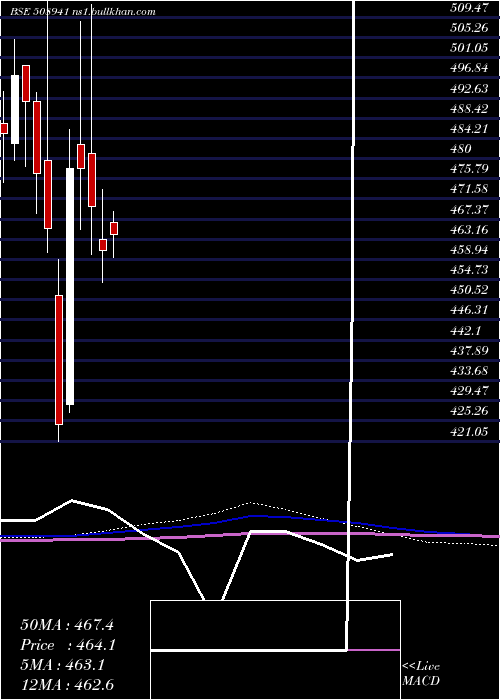Click the 50MA : 467.4 readout

point(67,625)
